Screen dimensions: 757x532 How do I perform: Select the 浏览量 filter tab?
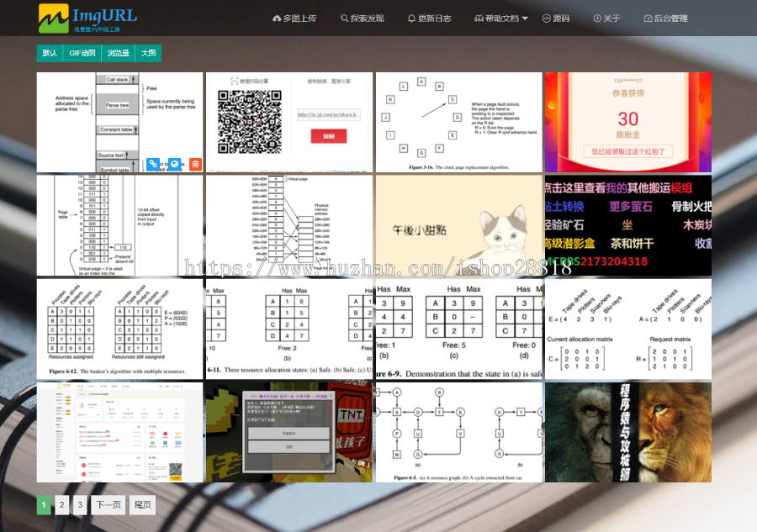point(119,53)
